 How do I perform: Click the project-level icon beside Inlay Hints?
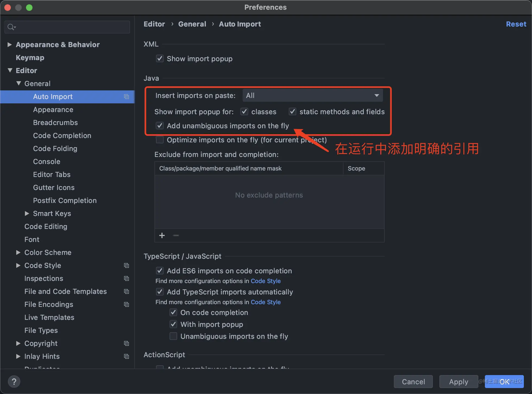tap(126, 356)
